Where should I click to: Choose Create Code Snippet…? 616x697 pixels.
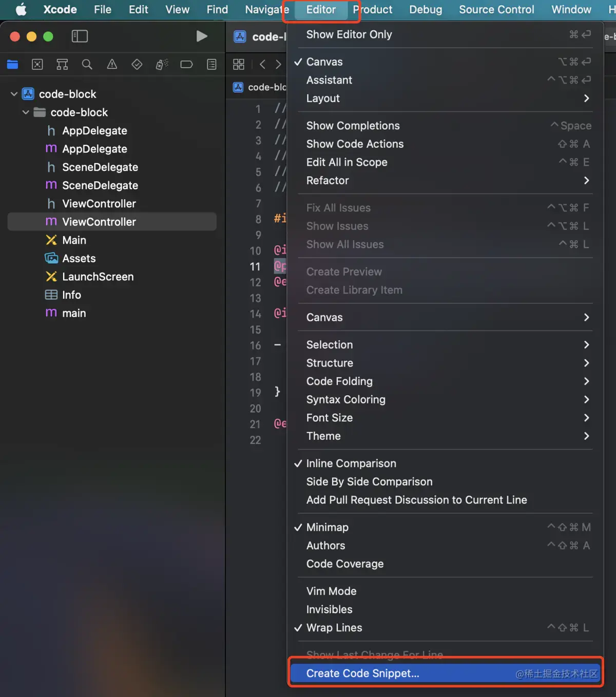445,673
